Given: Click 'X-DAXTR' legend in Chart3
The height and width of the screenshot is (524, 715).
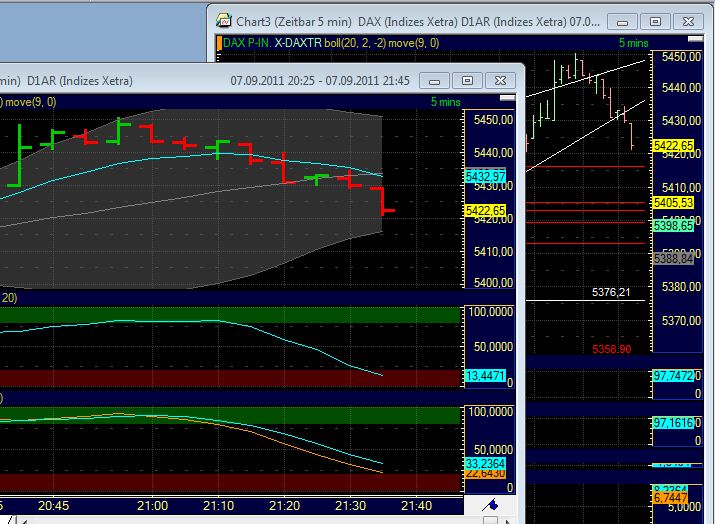Looking at the screenshot, I should [298, 43].
